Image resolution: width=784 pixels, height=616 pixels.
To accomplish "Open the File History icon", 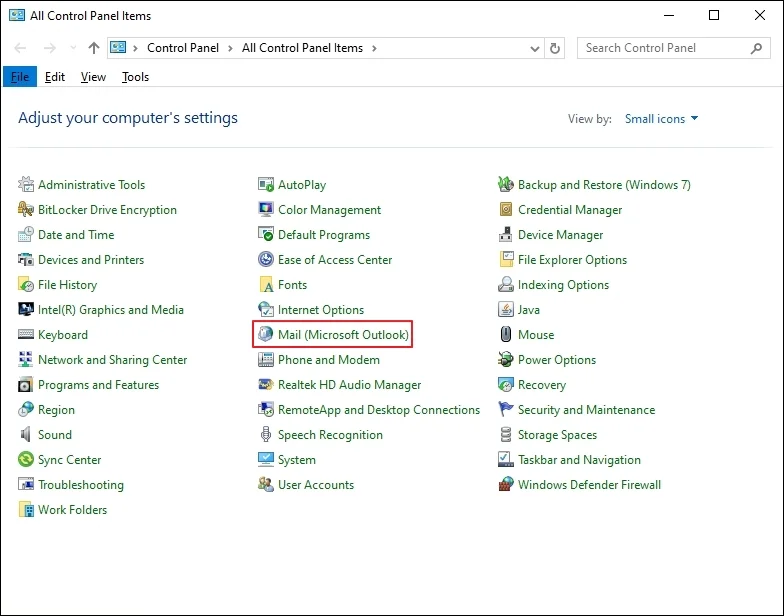I will [x=26, y=284].
